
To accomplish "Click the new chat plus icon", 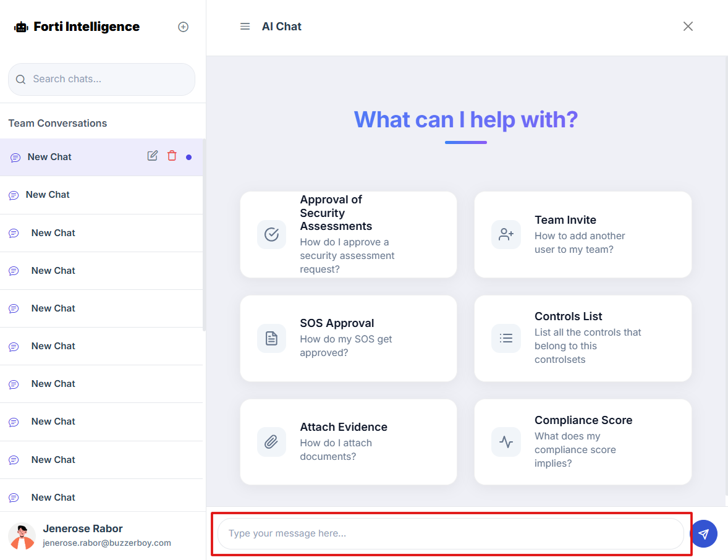I will pos(183,27).
